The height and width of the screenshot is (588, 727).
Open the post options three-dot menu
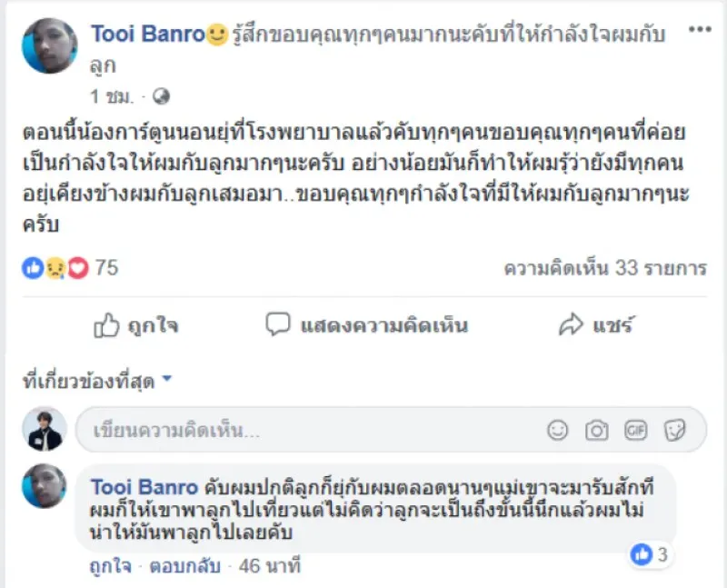701,32
